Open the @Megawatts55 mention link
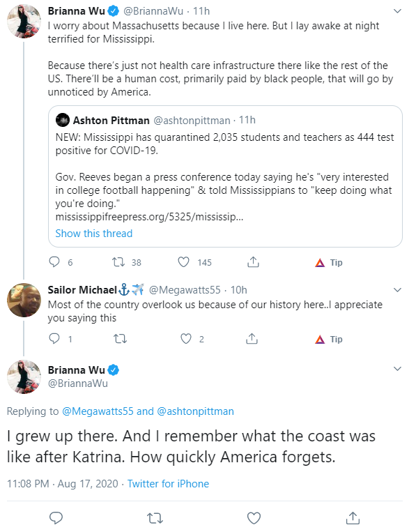 98,411
